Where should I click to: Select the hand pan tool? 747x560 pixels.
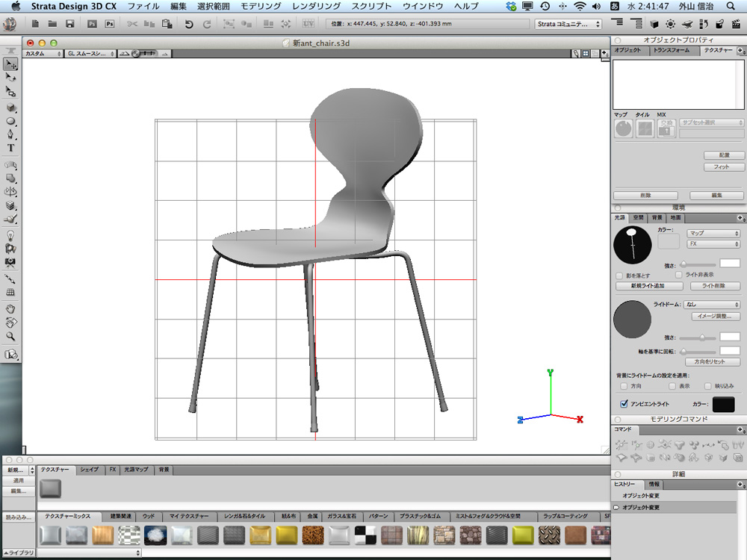pos(10,309)
